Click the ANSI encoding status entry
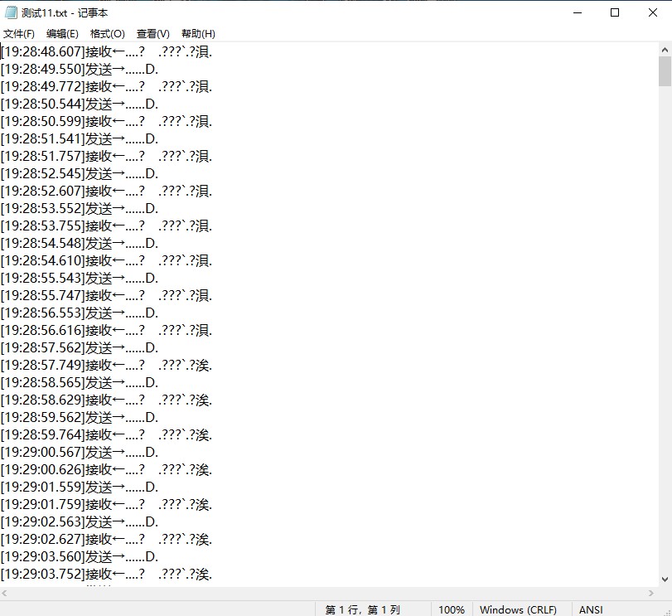Screen dimensions: 672x616 coord(591,609)
